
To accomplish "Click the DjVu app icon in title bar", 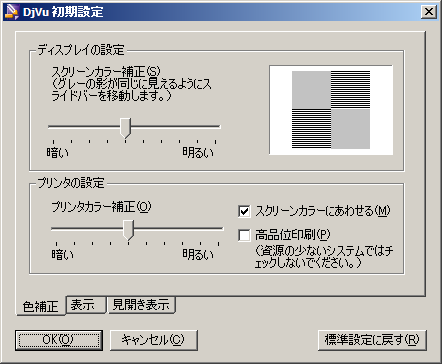I will (x=12, y=12).
